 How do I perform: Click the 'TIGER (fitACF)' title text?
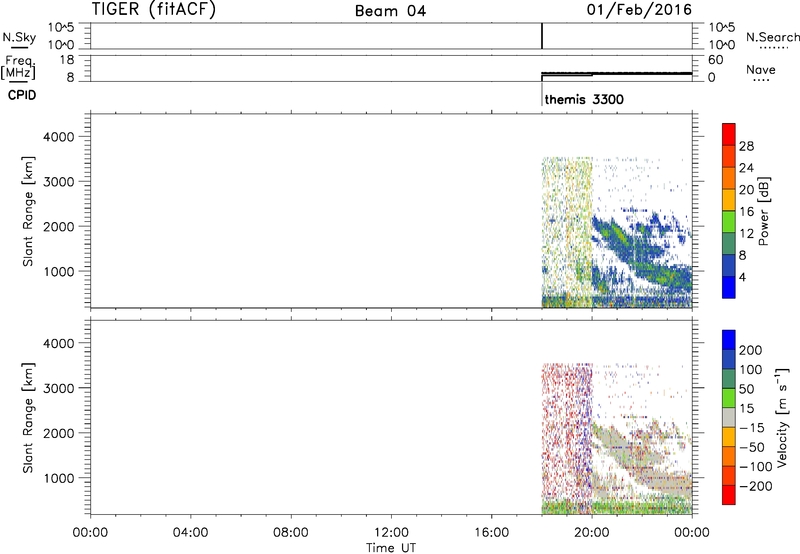(154, 9)
